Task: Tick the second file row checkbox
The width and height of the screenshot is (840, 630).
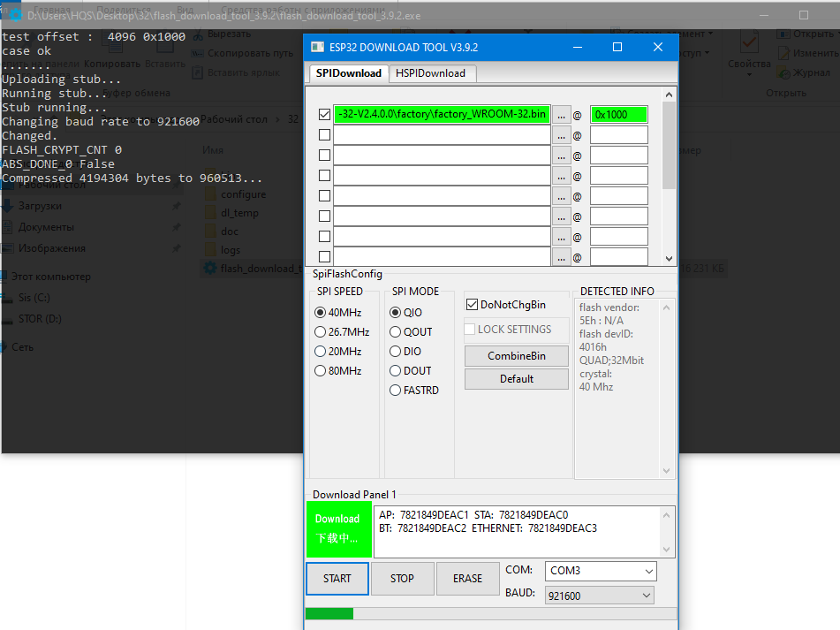Action: (x=324, y=135)
